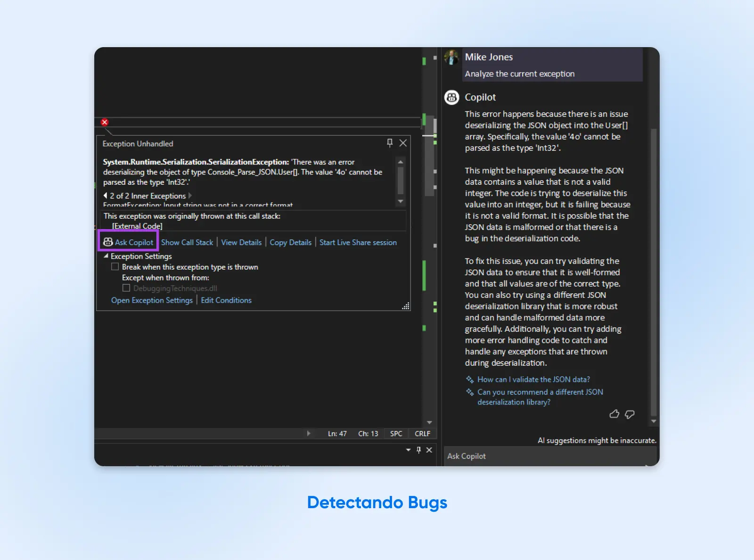754x560 pixels.
Task: Open 'Show Call Stack' from the exception popup
Action: click(x=187, y=242)
